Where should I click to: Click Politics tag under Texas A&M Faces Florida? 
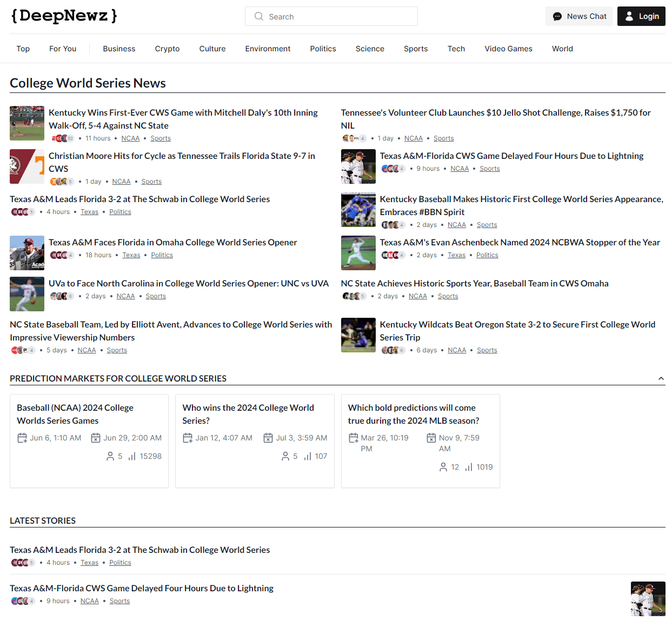(x=162, y=255)
